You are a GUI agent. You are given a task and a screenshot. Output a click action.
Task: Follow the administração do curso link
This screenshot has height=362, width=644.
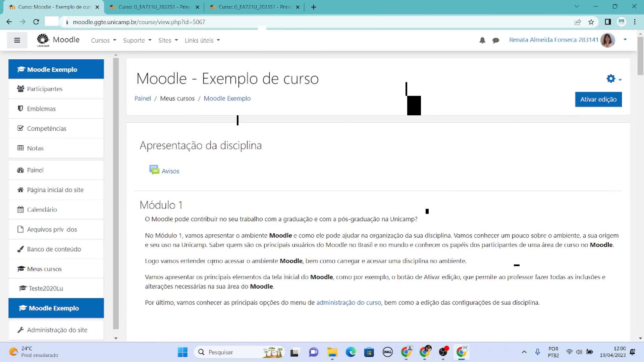tap(348, 302)
